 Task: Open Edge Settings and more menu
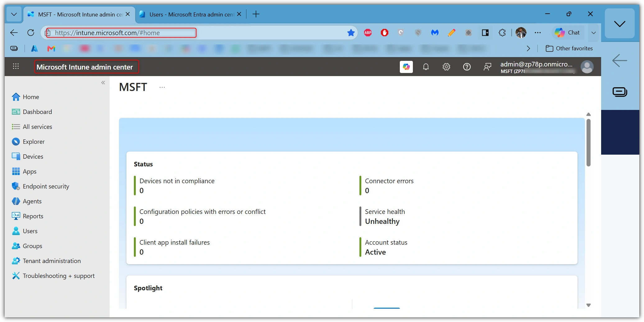click(x=538, y=33)
